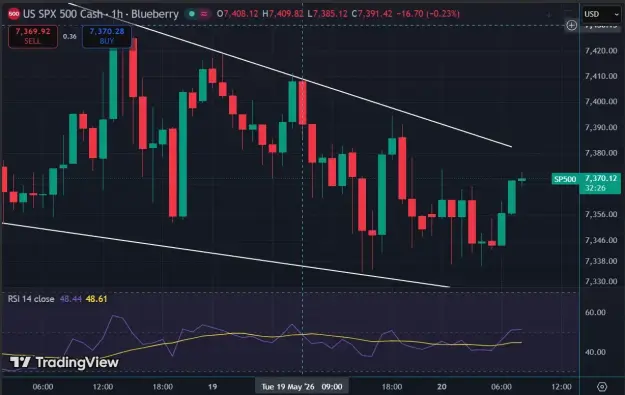Image resolution: width=625 pixels, height=395 pixels.
Task: Click the 40.00 RSI scale label
Action: click(595, 352)
